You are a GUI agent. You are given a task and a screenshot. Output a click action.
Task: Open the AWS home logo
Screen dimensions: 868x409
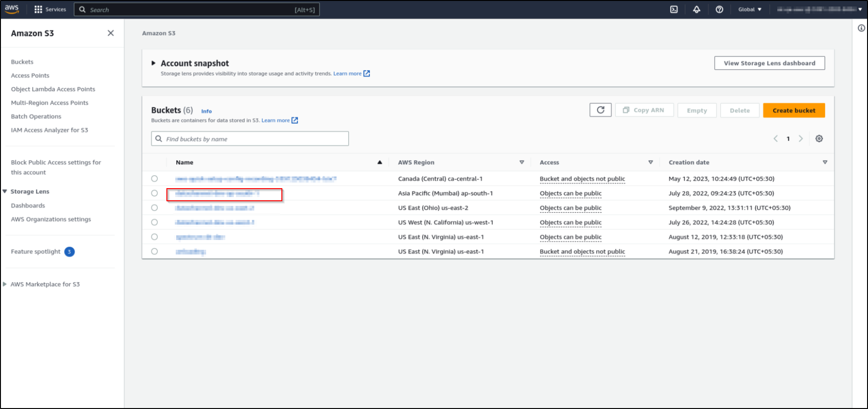(x=12, y=9)
